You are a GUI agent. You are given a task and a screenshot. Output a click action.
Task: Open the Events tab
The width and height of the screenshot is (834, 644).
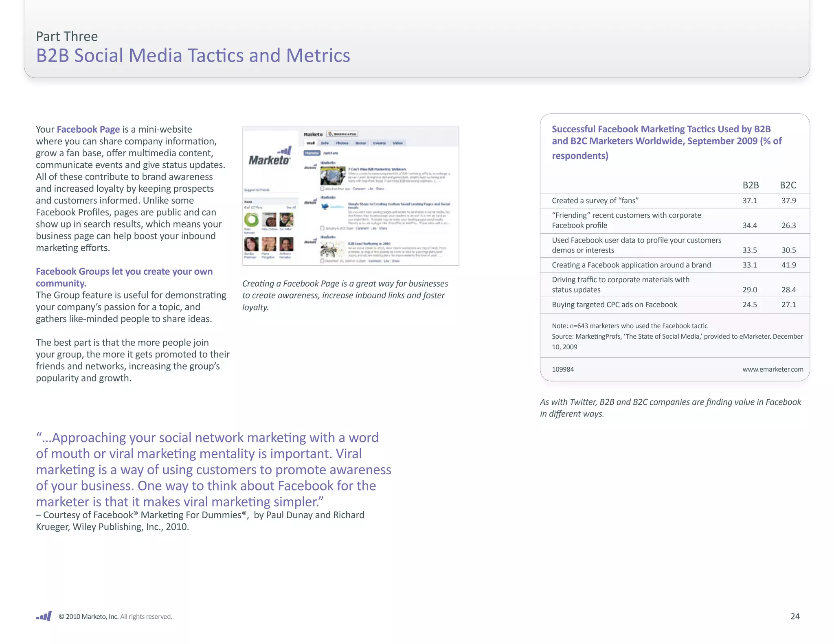click(379, 143)
